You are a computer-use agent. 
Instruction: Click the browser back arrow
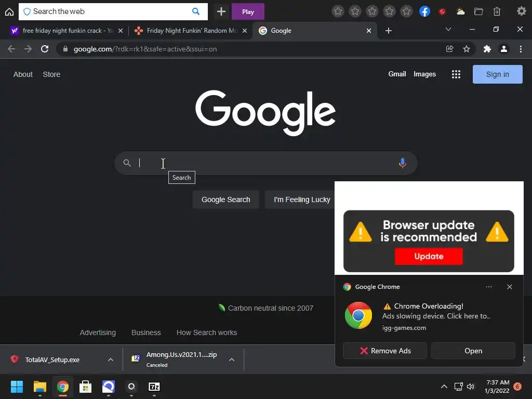pos(11,49)
